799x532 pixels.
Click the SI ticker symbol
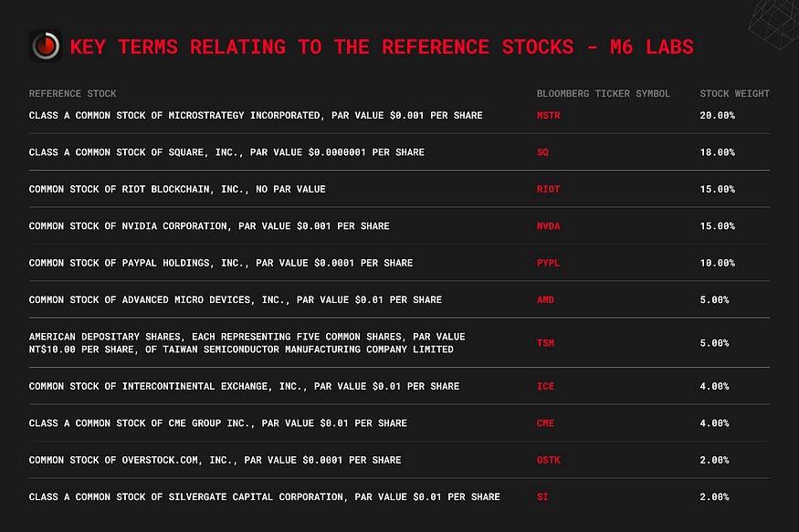542,497
